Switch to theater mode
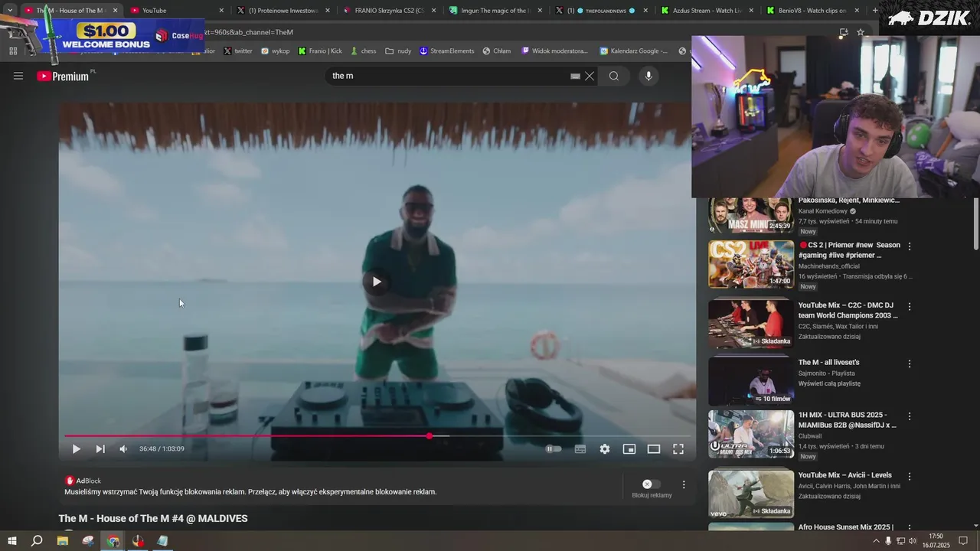 pyautogui.click(x=654, y=449)
